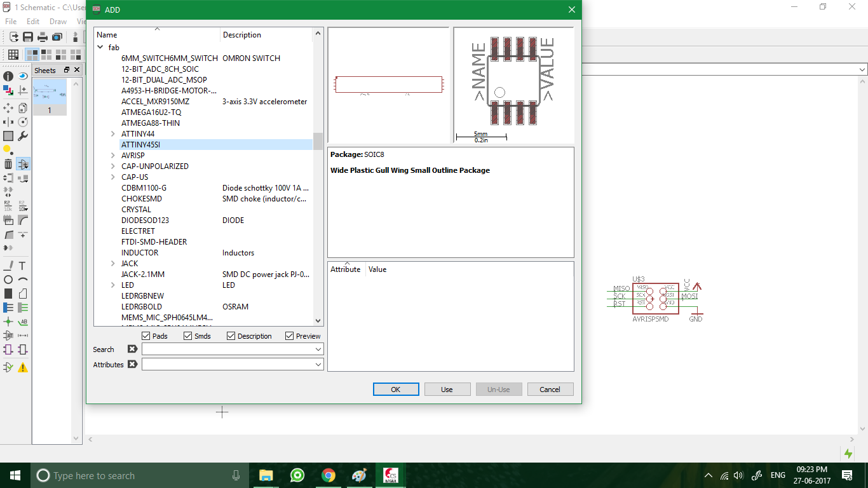Select the Add part tool
The image size is (868, 488).
tap(23, 164)
